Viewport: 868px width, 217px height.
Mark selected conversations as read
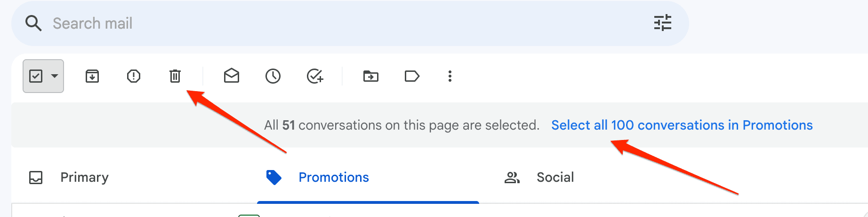[232, 76]
